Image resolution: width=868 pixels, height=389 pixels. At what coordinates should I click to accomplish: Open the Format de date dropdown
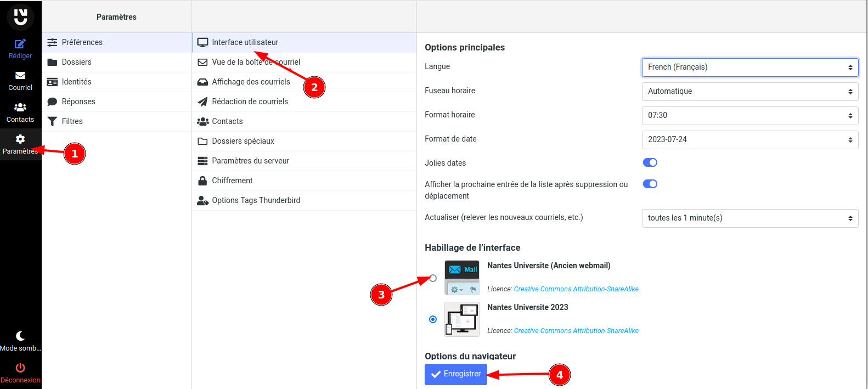[x=749, y=139]
